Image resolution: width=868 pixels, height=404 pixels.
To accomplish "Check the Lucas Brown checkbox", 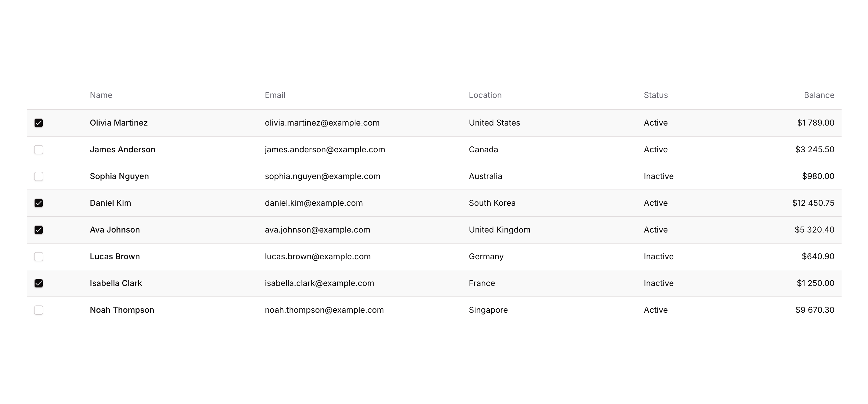I will [x=39, y=257].
